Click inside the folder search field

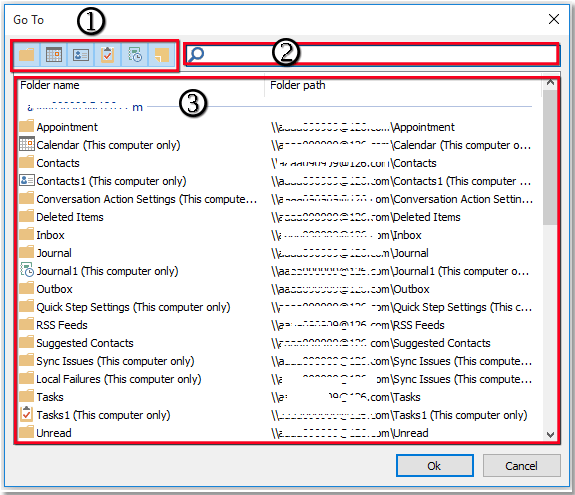click(x=372, y=55)
